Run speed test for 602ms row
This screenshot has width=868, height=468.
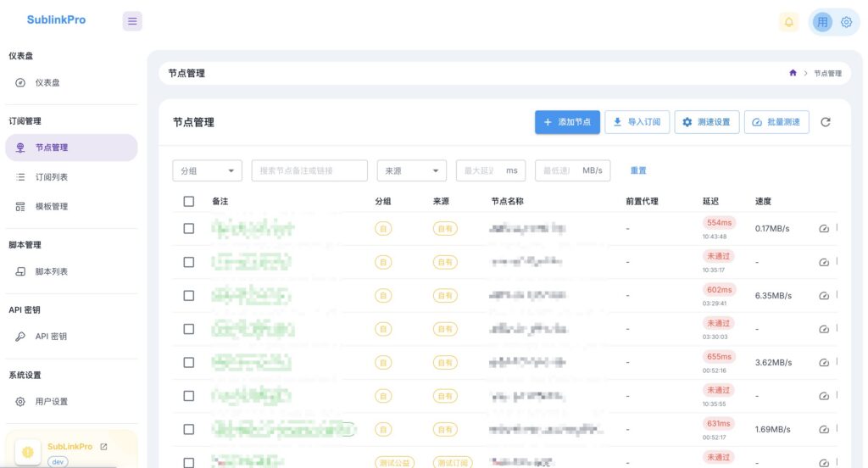pos(824,296)
